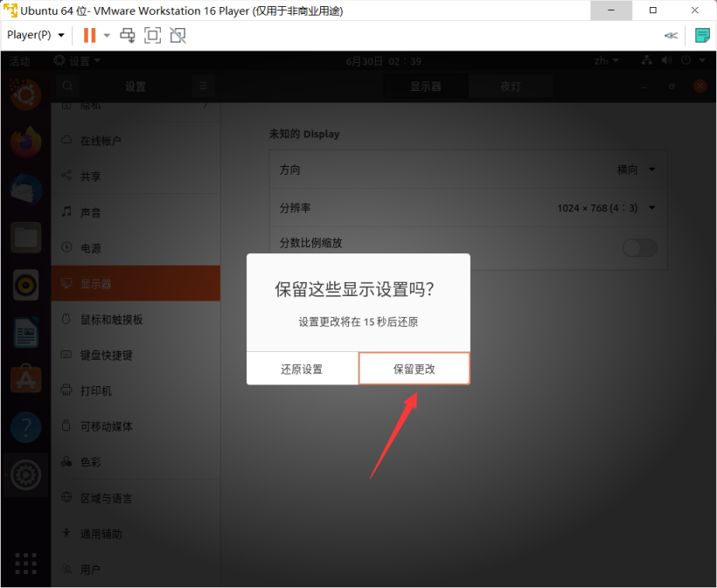Open Thunderbird mail from the dock
Screen dimensions: 717x588
click(25, 189)
